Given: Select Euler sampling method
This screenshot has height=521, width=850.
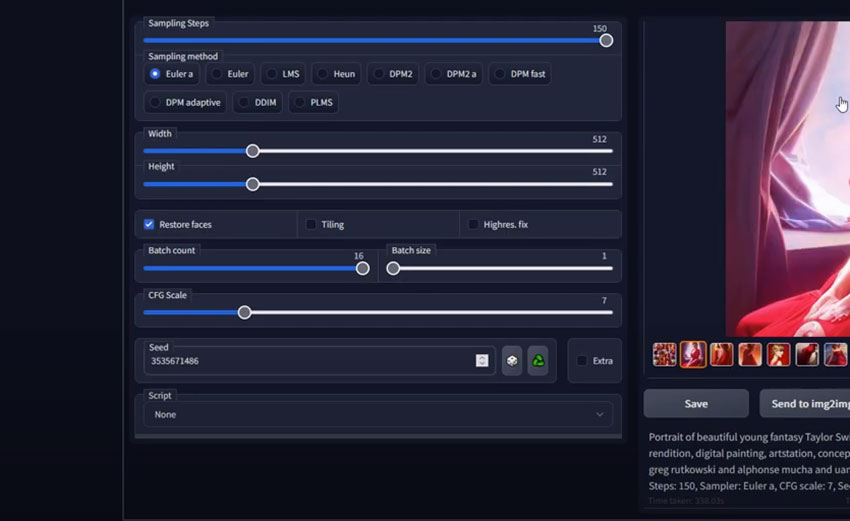Looking at the screenshot, I should click(x=230, y=74).
